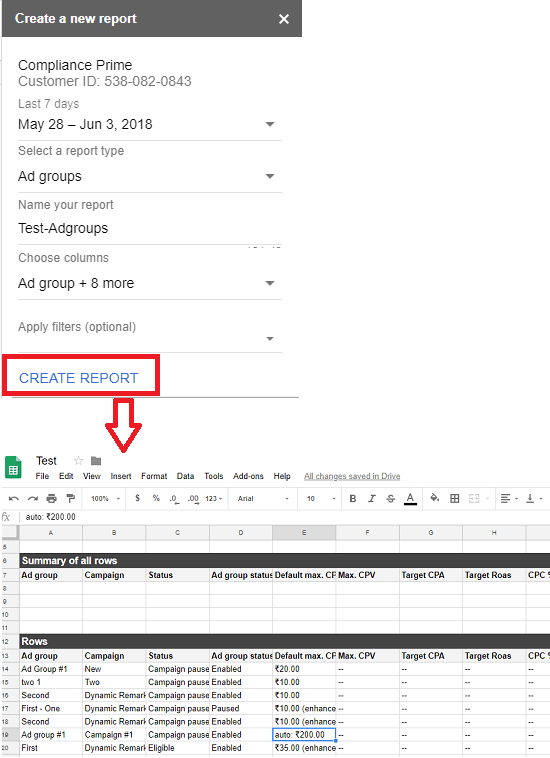
Task: Open the Data menu
Action: [185, 476]
